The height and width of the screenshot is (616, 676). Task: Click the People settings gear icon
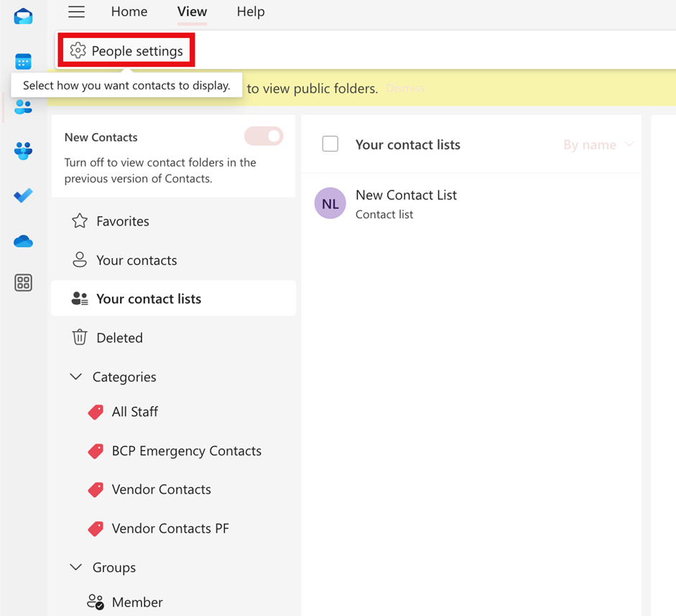[78, 50]
